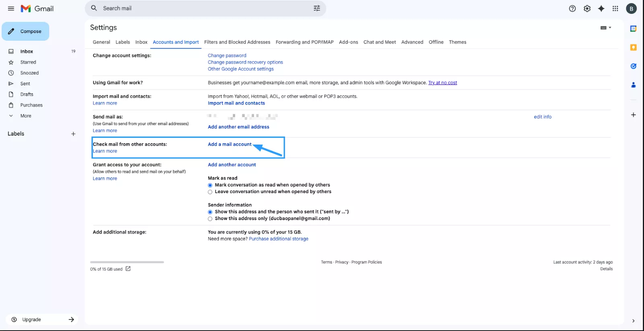The width and height of the screenshot is (644, 331).
Task: Expand the collapsed side panel chevron
Action: coord(633,321)
